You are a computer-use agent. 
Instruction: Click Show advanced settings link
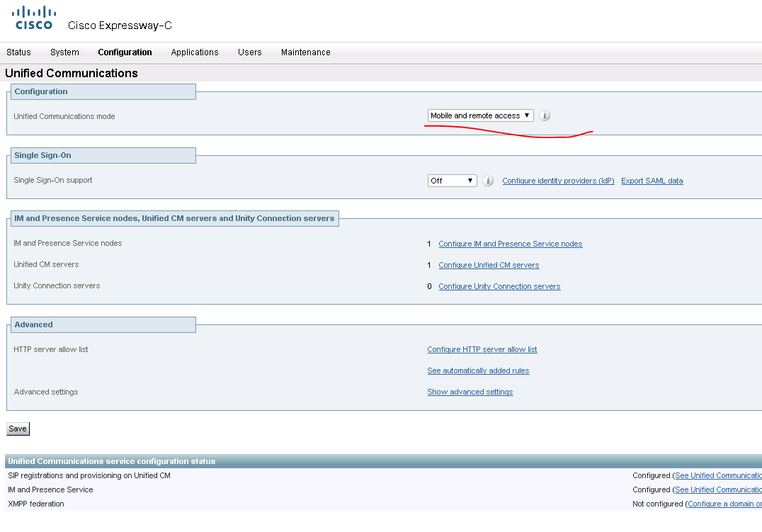470,392
